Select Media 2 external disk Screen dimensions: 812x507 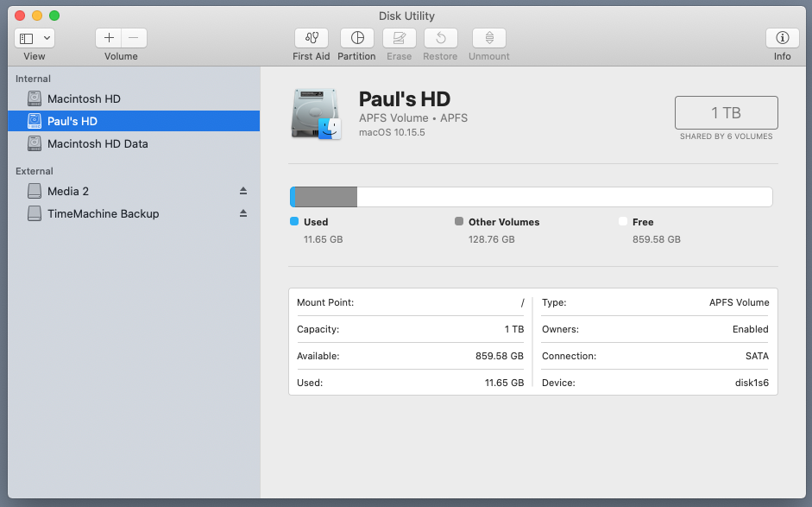134,191
